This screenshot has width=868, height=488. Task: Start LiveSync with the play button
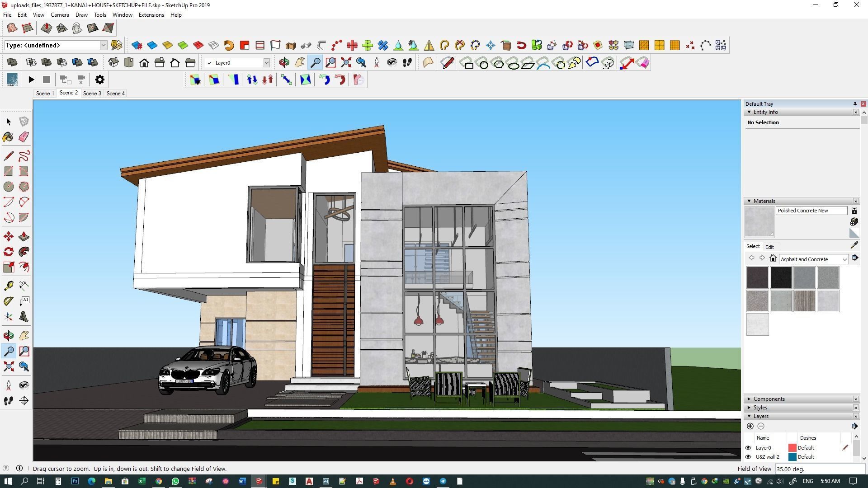pos(31,80)
